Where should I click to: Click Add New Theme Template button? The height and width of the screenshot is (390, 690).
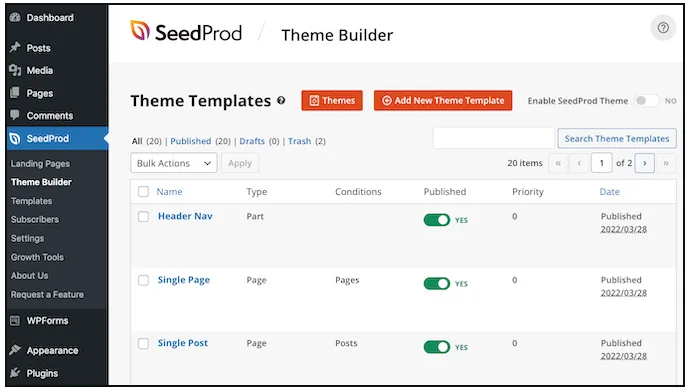click(x=443, y=101)
